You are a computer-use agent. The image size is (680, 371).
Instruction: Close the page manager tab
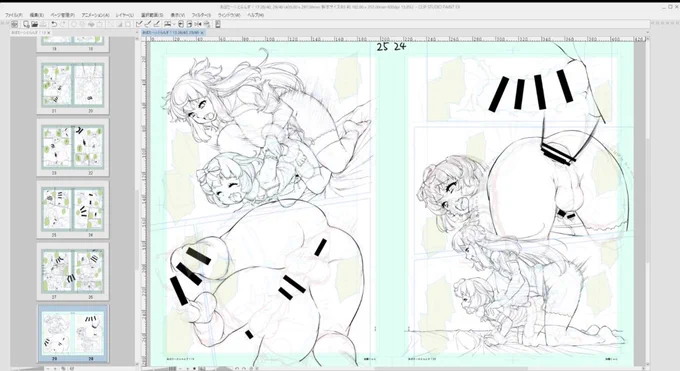pos(49,33)
